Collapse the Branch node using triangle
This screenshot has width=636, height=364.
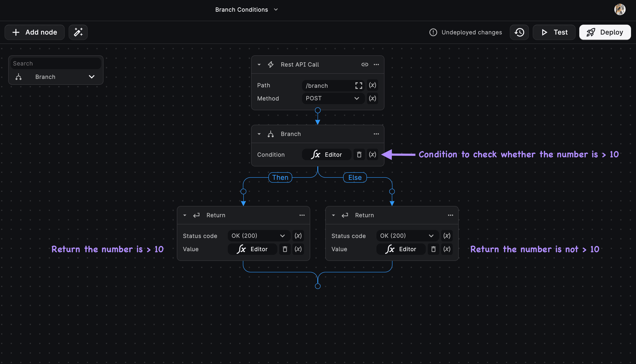point(259,134)
